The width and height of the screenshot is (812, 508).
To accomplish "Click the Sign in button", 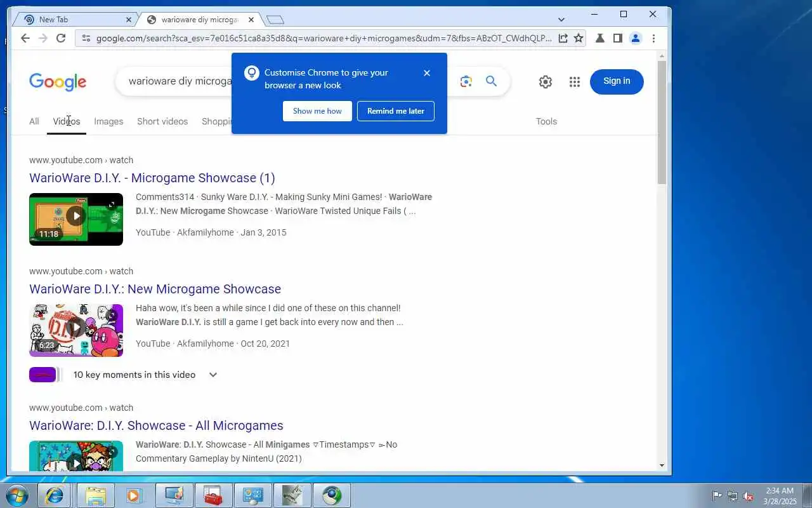I will click(x=617, y=81).
